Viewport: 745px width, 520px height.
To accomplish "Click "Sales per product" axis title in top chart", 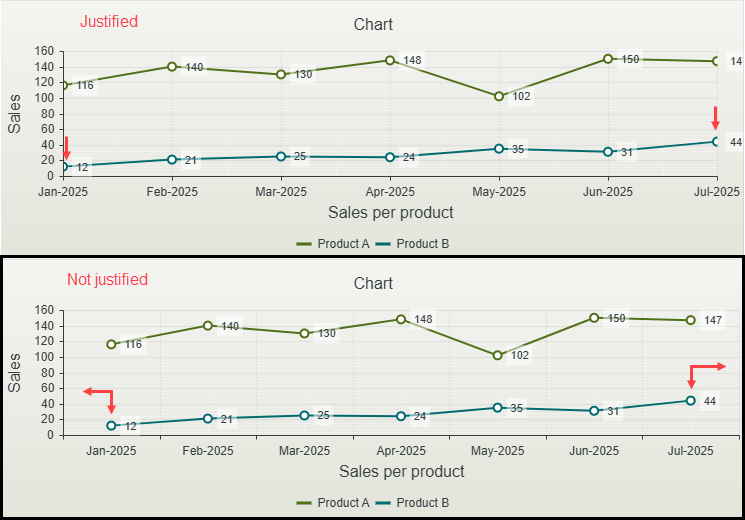I will pyautogui.click(x=390, y=212).
